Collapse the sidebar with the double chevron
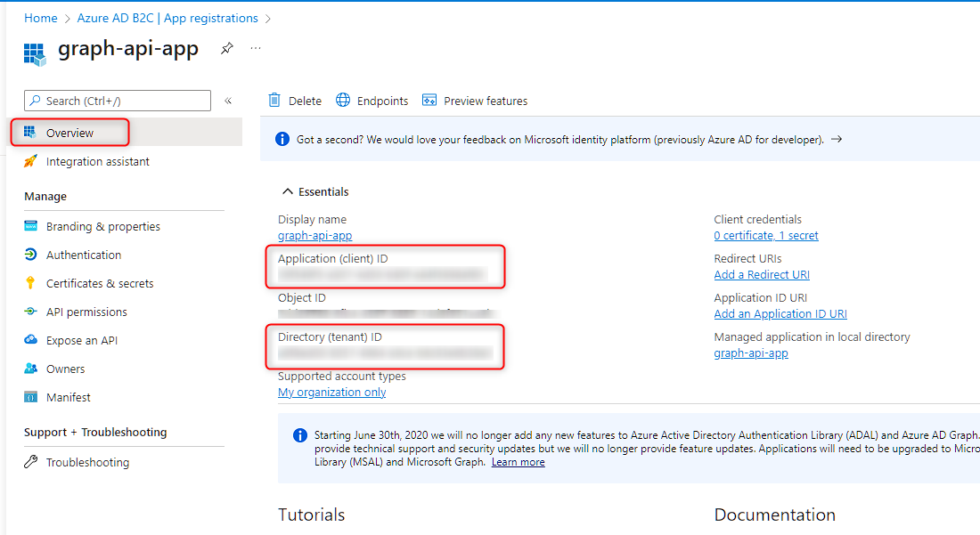 click(228, 101)
